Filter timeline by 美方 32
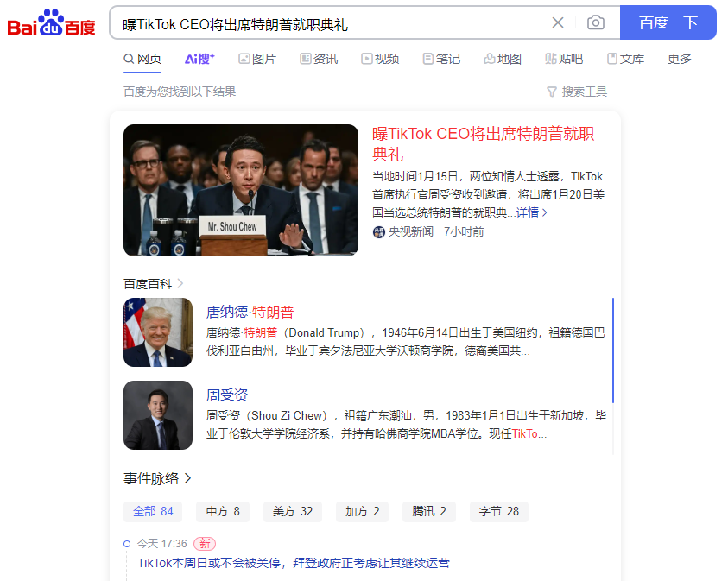Image resolution: width=728 pixels, height=581 pixels. [293, 511]
